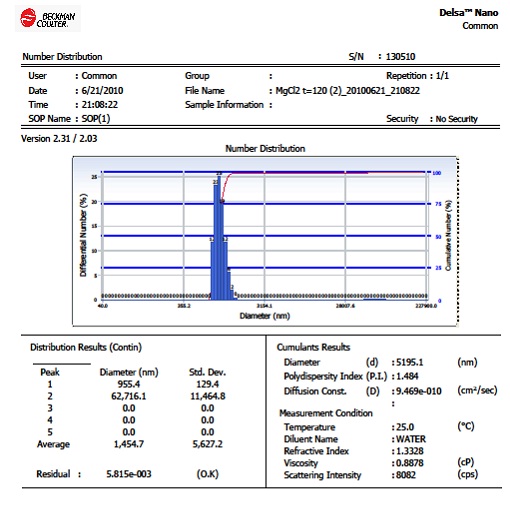Click the tallest blue histogram bar

point(219,237)
